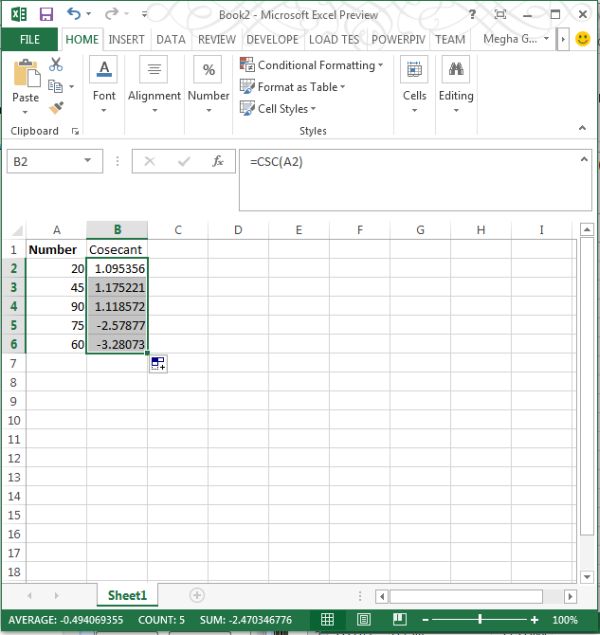Select column B header
600x635 pixels.
(x=117, y=230)
